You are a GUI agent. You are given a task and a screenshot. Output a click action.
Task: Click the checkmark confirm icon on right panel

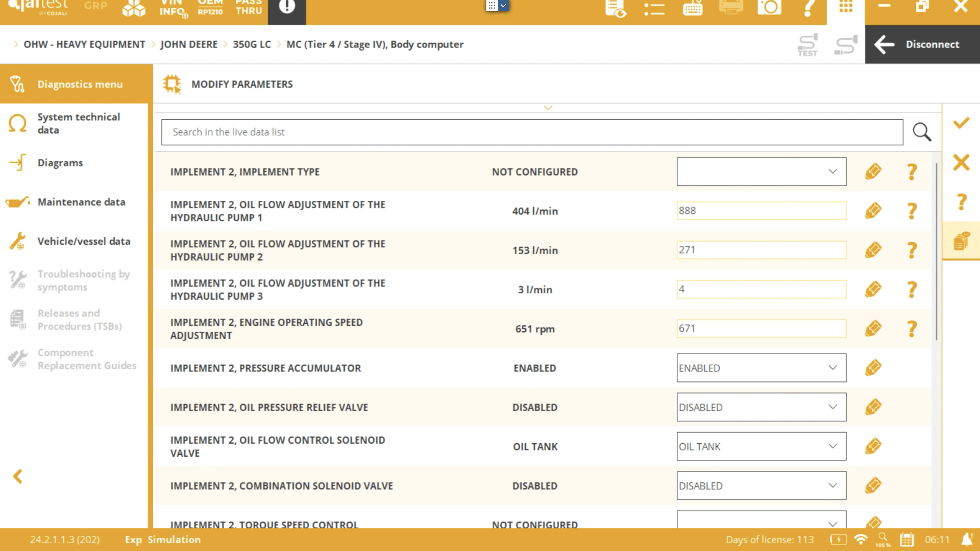961,123
